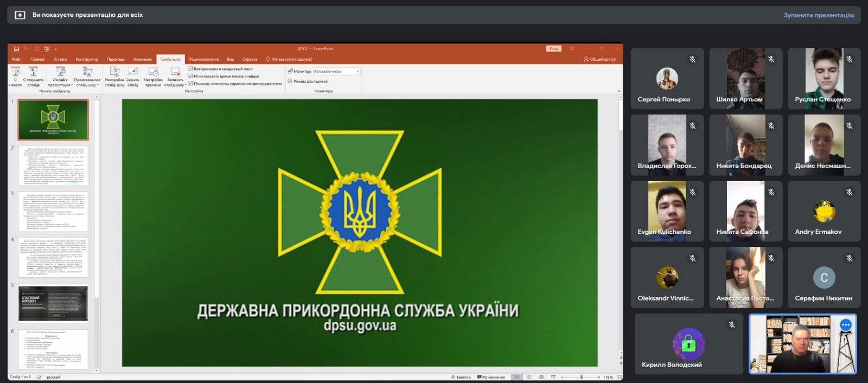Screen dimensions: 868x383
Task: Click Серафим Никитин avatar with letter C
Action: [x=824, y=278]
